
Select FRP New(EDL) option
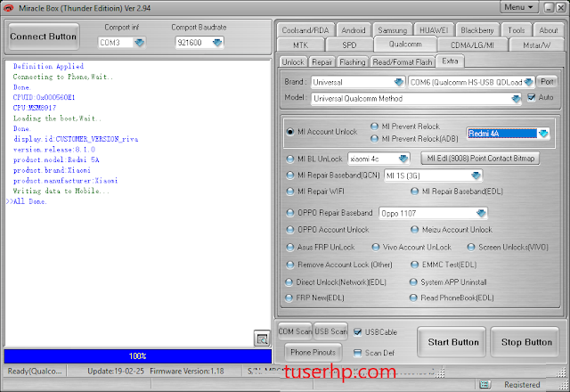click(289, 298)
